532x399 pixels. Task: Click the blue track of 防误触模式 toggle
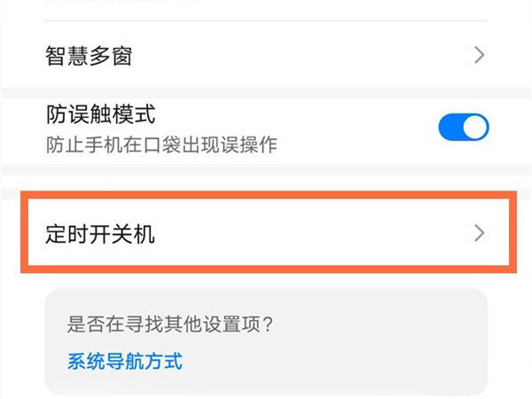pyautogui.click(x=451, y=129)
